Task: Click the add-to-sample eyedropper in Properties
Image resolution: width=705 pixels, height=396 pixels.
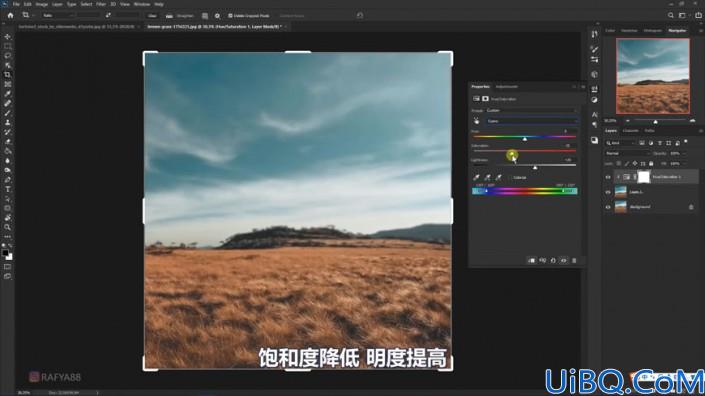Action: (x=487, y=178)
